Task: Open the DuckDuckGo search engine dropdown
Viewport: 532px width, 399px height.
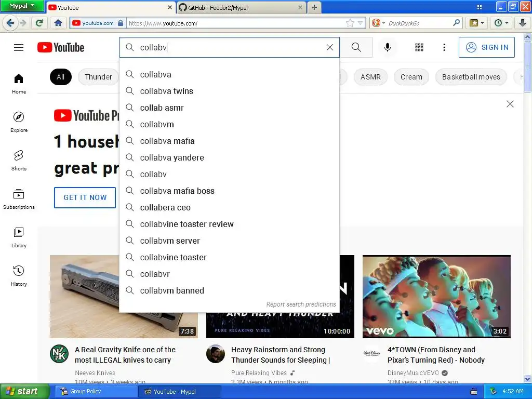Action: [x=378, y=23]
